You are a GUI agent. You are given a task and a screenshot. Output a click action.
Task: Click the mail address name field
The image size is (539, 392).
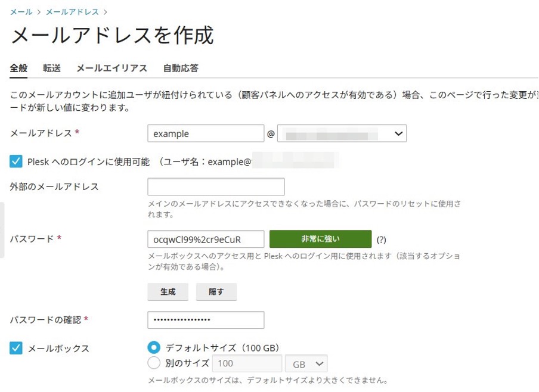pyautogui.click(x=205, y=133)
